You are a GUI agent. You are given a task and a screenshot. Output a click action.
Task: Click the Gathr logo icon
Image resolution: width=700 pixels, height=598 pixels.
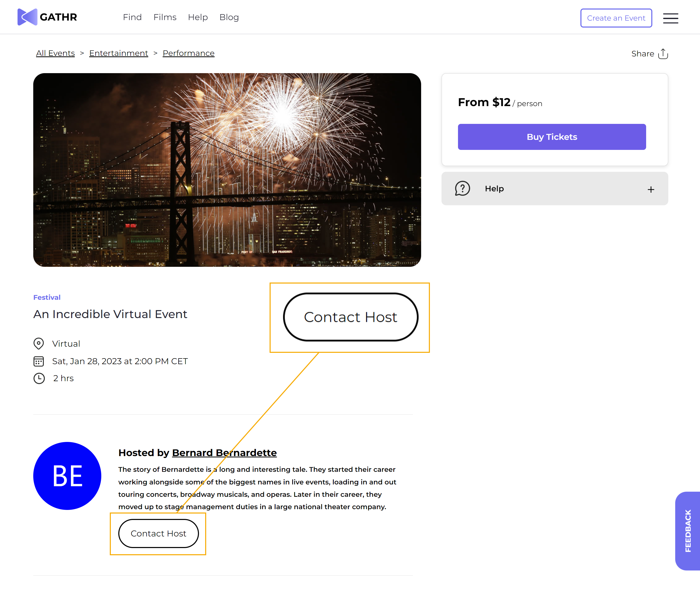(x=27, y=17)
